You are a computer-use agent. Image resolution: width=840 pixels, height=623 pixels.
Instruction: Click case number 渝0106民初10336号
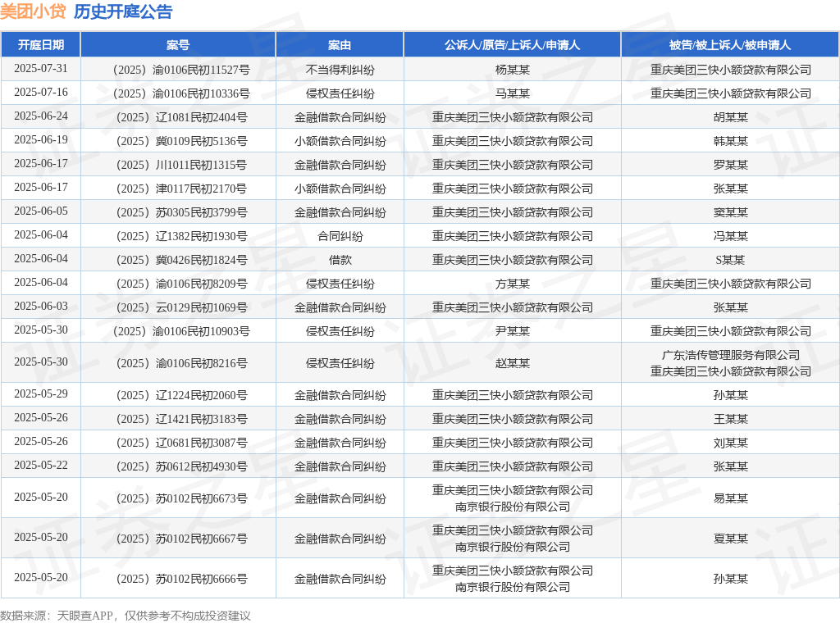pos(181,93)
